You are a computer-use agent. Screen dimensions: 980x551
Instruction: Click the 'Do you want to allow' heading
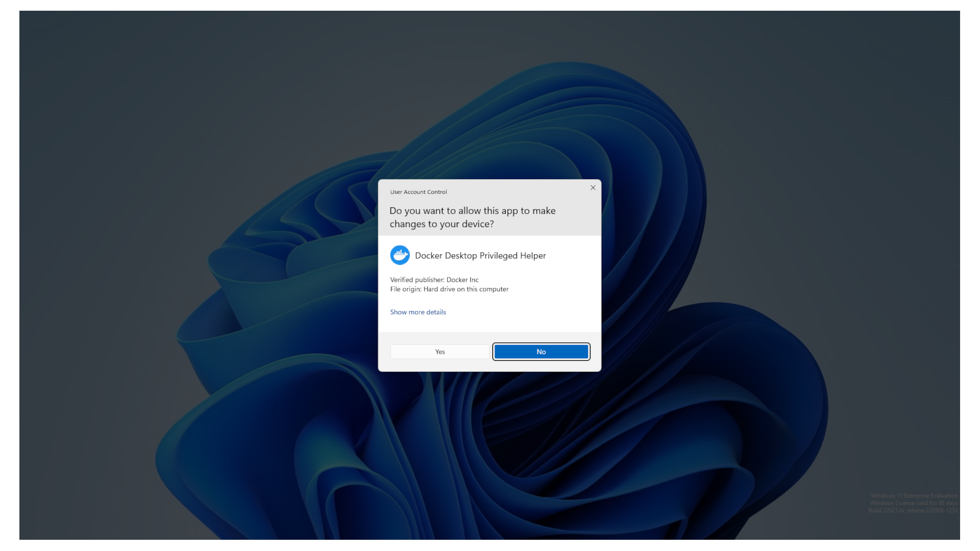click(473, 217)
